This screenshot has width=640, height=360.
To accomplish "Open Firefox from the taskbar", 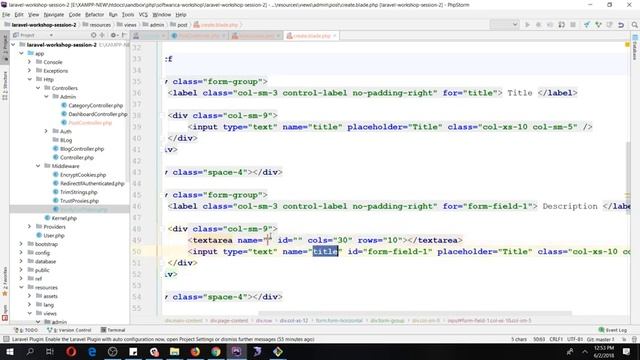I will pos(195,351).
